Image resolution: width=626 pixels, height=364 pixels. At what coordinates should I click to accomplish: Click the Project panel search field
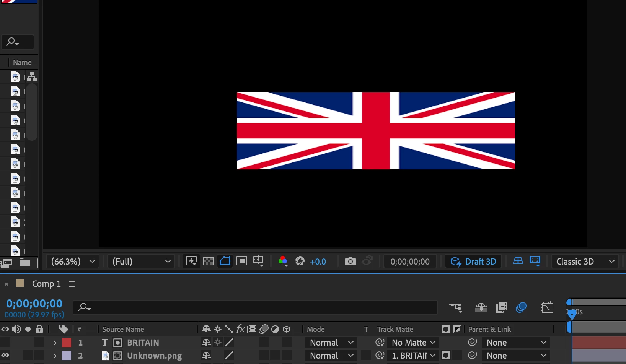click(x=18, y=42)
